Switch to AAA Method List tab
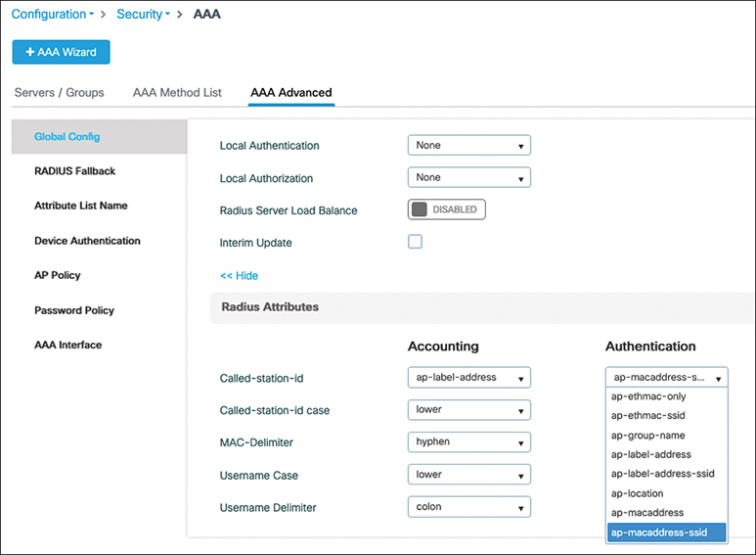Image resolution: width=756 pixels, height=555 pixels. (x=177, y=93)
